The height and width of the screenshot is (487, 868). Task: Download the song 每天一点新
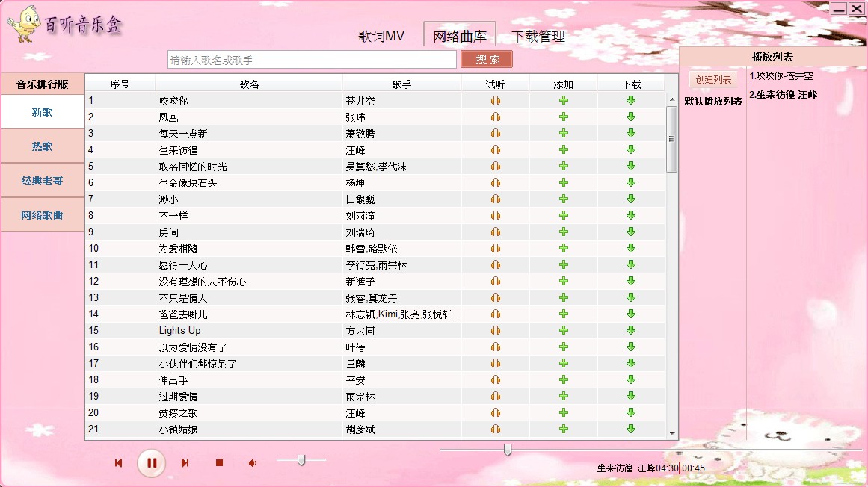point(631,133)
